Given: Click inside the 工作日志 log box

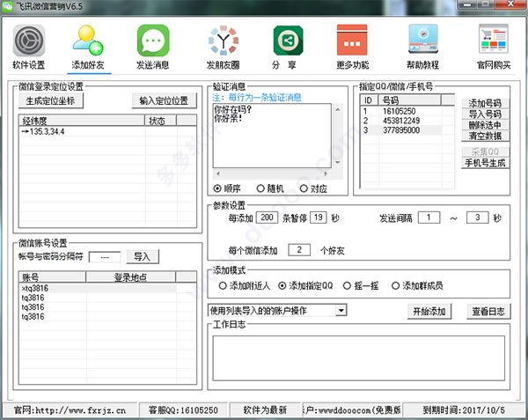Looking at the screenshot, I should [x=359, y=358].
